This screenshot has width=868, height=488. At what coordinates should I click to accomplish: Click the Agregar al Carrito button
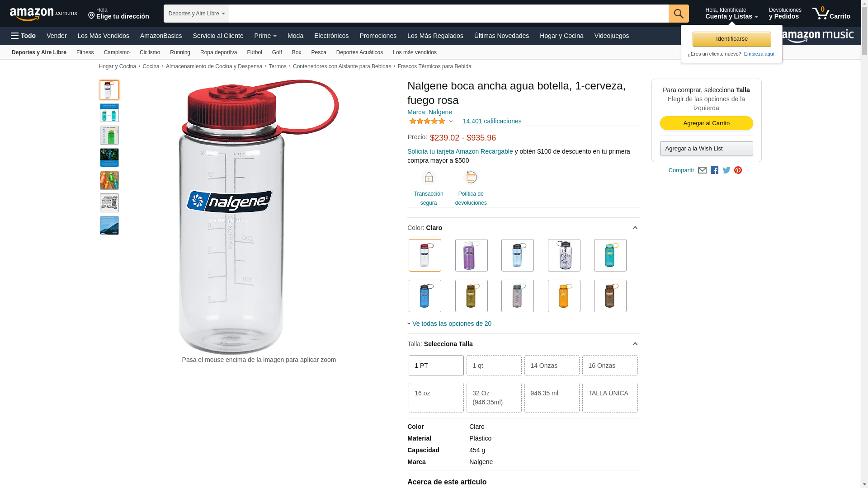click(x=706, y=123)
